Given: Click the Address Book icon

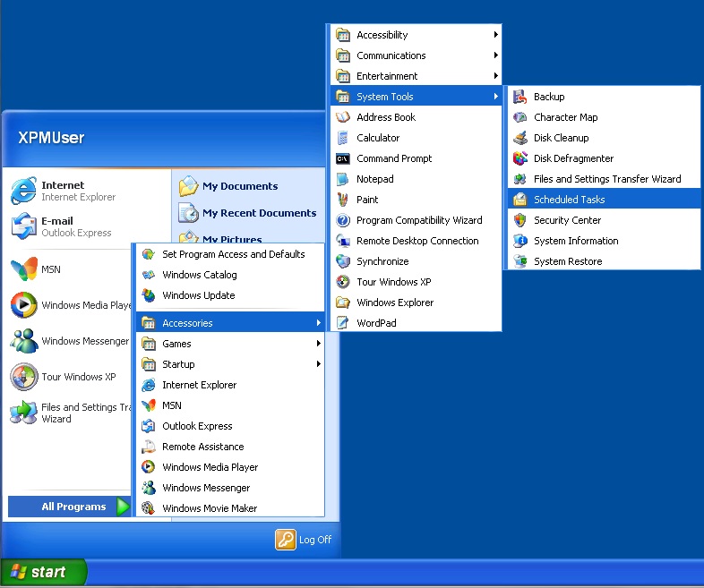Looking at the screenshot, I should coord(343,117).
